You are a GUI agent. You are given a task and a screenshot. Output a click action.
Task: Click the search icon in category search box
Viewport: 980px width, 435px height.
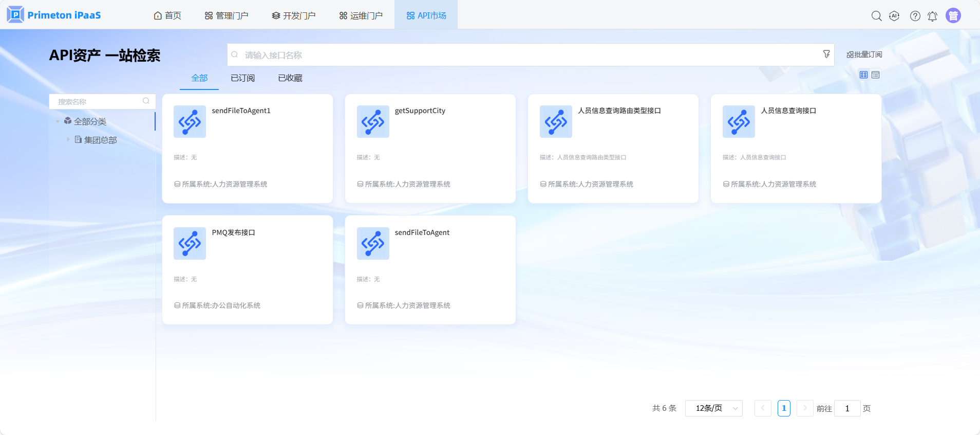pos(146,101)
